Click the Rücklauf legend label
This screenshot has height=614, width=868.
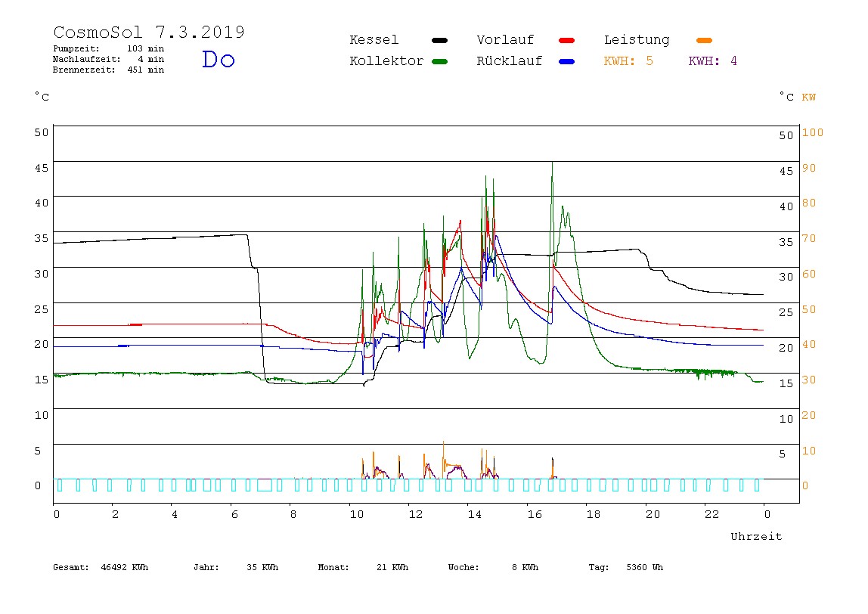point(510,61)
